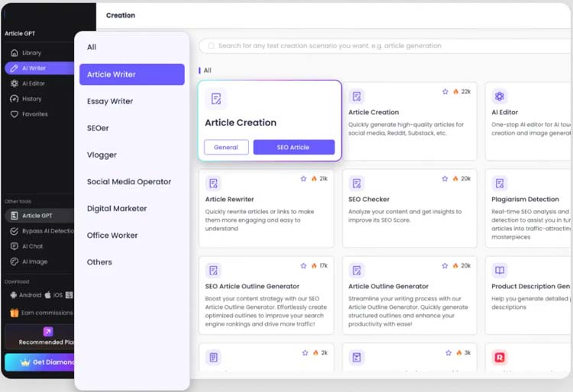This screenshot has height=392, width=573.
Task: Click the QR code download icon
Action: pos(69,295)
